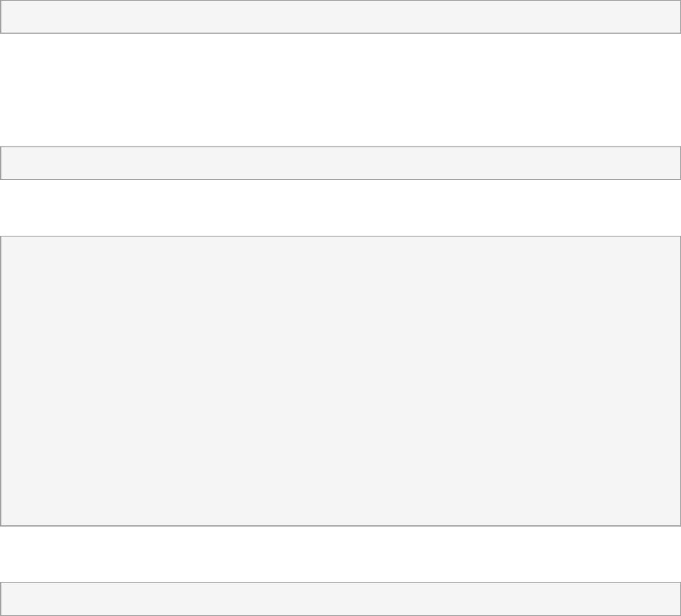Click the large block's bottom border line
The height and width of the screenshot is (616, 681).
point(340,525)
